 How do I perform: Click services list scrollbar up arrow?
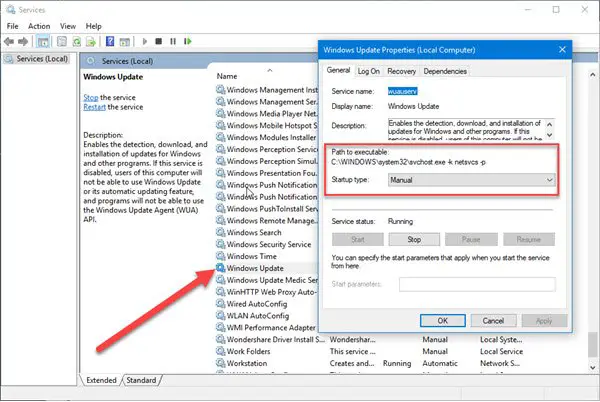pyautogui.click(x=593, y=75)
